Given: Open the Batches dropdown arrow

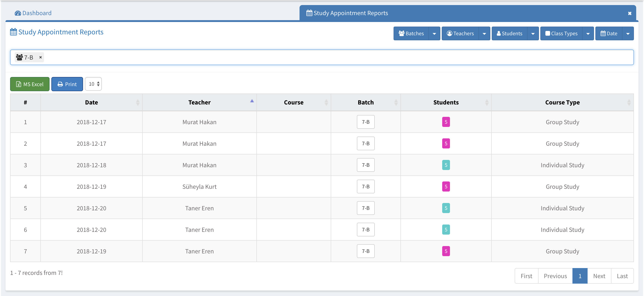Looking at the screenshot, I should click(x=434, y=33).
